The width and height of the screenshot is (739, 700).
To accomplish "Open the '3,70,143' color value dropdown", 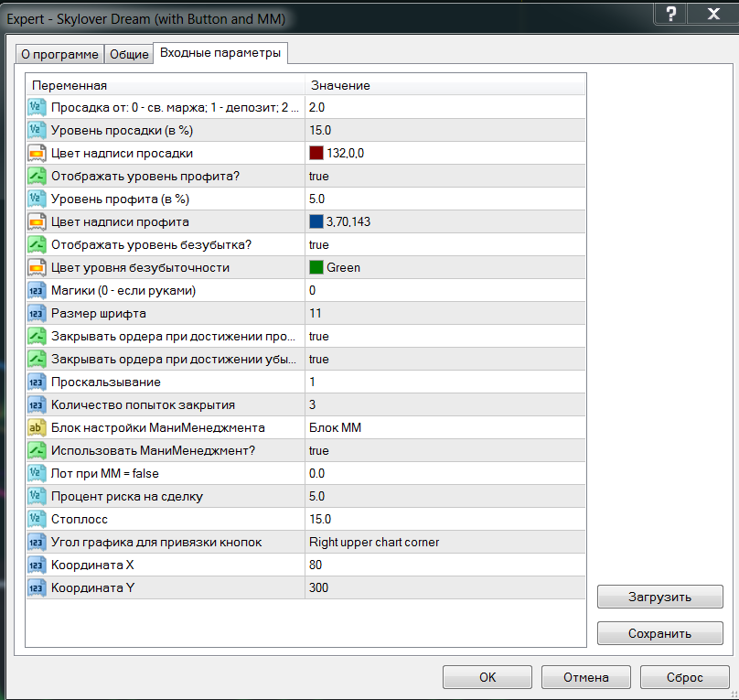I will [x=444, y=221].
